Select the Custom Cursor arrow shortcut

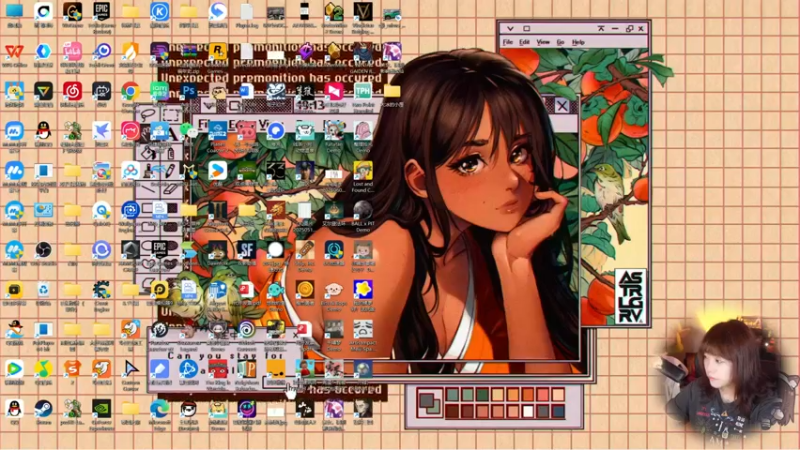pyautogui.click(x=131, y=369)
